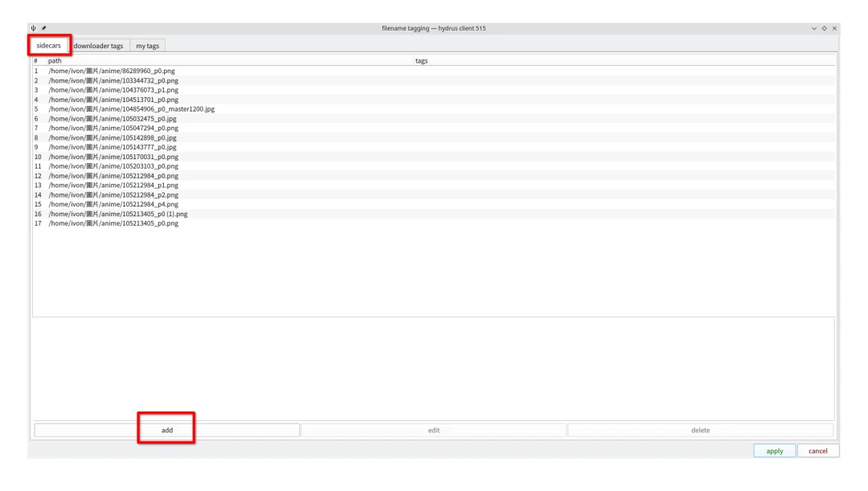
Task: Cancel the filename tagging dialog
Action: coord(817,451)
